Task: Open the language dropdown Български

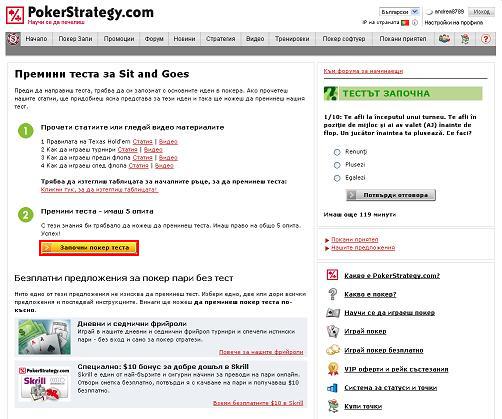Action: pyautogui.click(x=399, y=12)
